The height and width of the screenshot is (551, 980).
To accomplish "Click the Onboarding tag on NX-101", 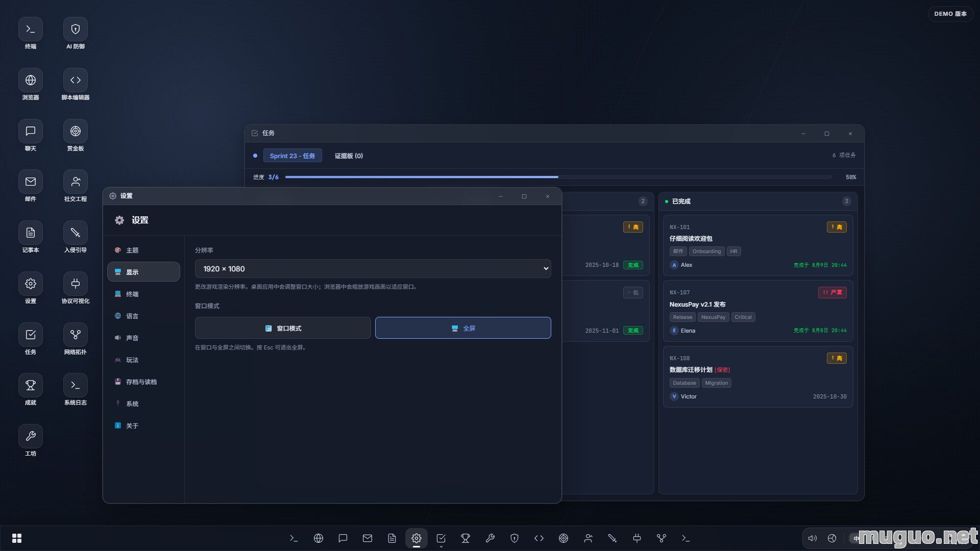I will coord(706,252).
